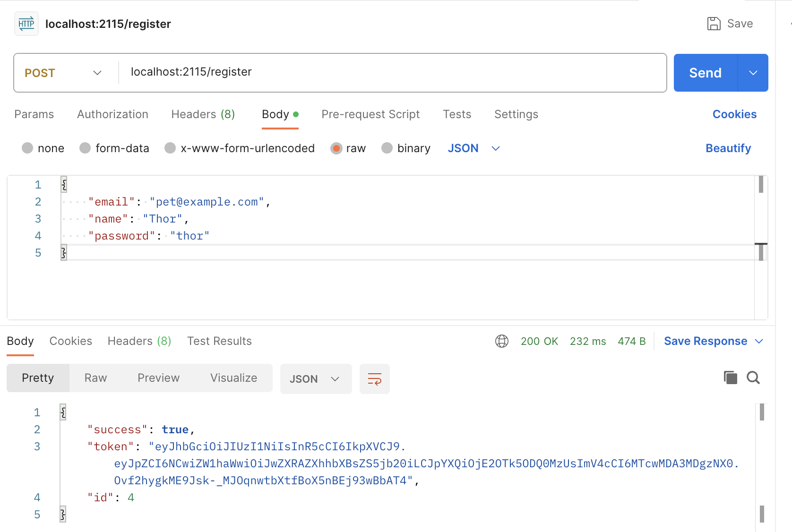Open the Pre-request Script tab
792x532 pixels.
pyautogui.click(x=370, y=114)
